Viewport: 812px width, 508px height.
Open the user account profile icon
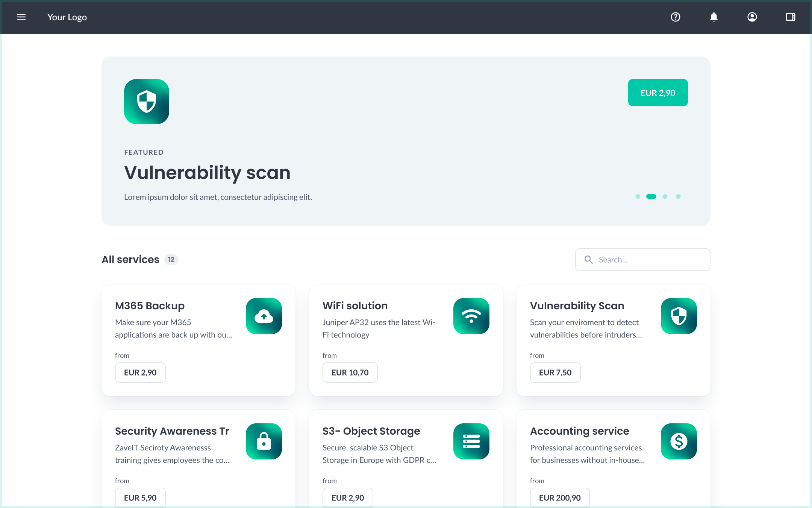click(752, 17)
